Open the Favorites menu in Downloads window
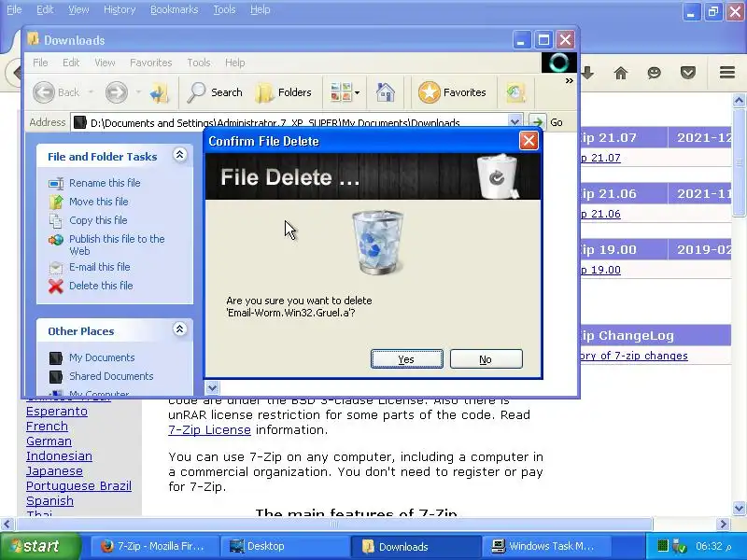Viewport: 747px width, 560px height. pos(151,63)
